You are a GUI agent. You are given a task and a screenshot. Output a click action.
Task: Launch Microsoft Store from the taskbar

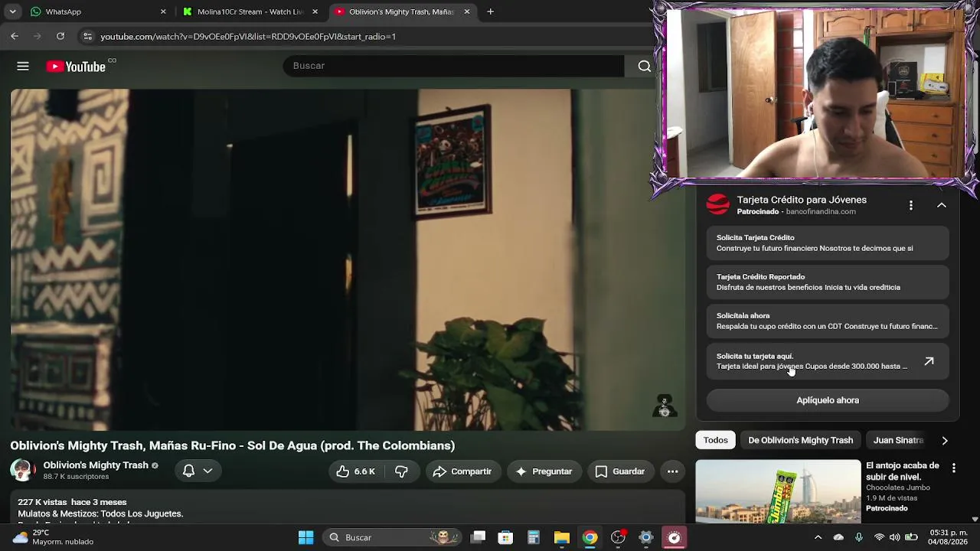(505, 537)
